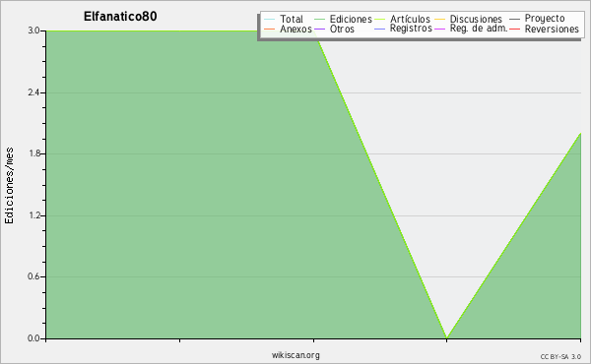Click the orange Anexos legend line

[270, 29]
